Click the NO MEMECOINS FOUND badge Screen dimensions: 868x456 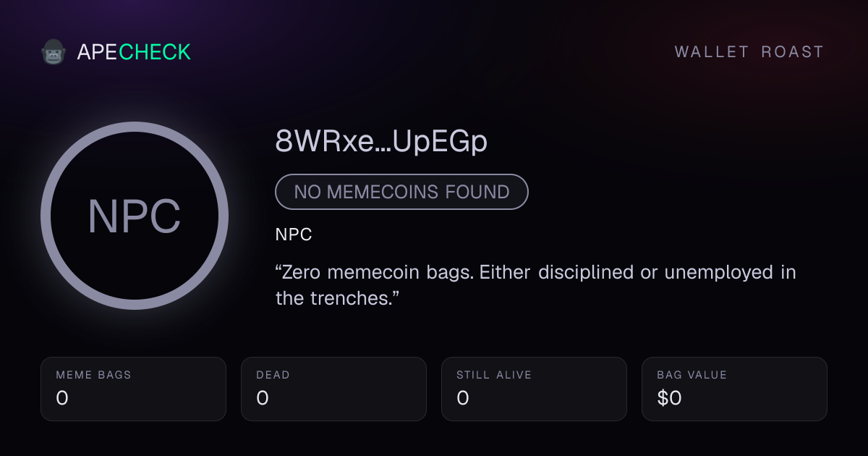(x=401, y=192)
